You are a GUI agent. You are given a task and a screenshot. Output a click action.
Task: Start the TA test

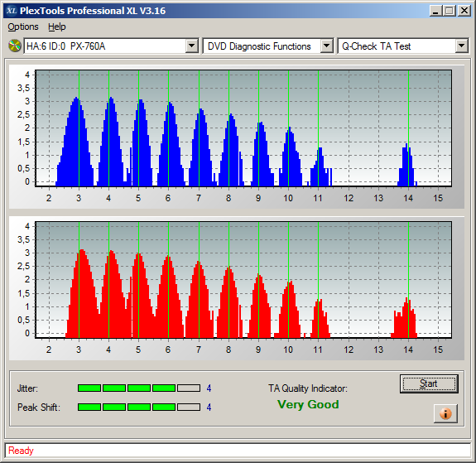[429, 383]
